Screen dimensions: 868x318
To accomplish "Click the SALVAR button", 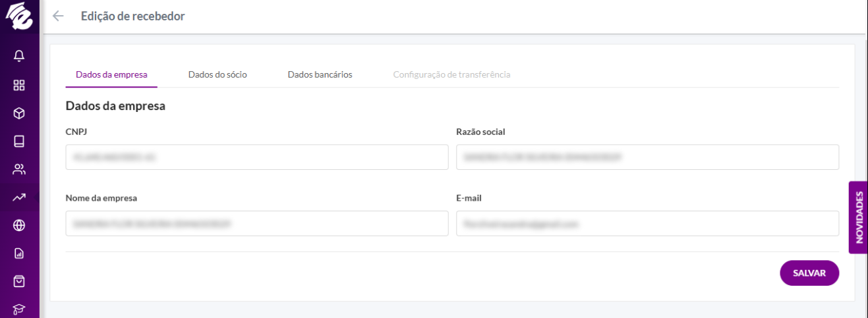I will pos(809,273).
